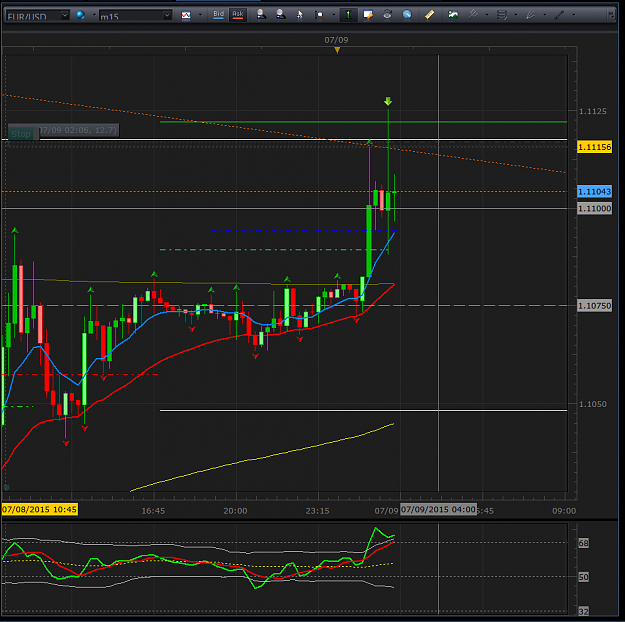
Task: Select the green trend line tool
Action: [x=559, y=15]
